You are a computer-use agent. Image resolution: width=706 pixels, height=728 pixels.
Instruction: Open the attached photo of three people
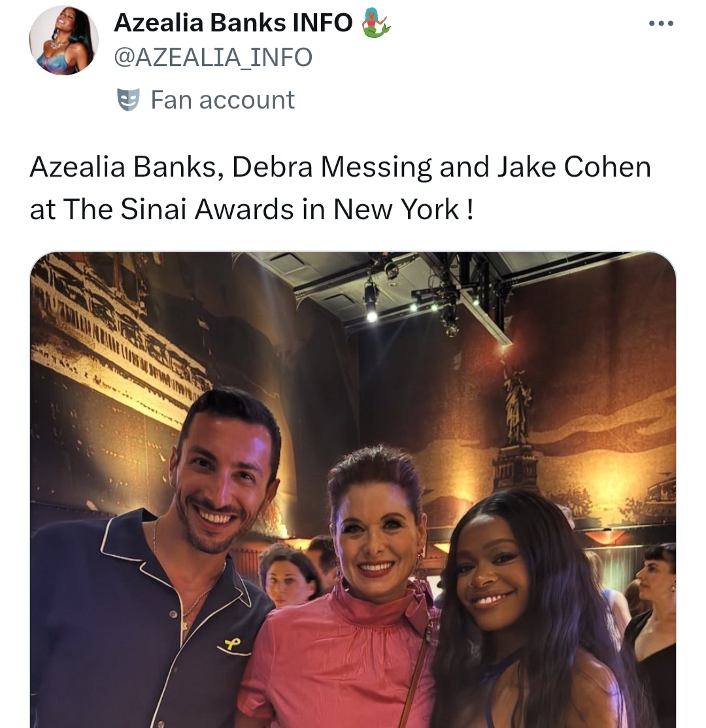coord(353,490)
